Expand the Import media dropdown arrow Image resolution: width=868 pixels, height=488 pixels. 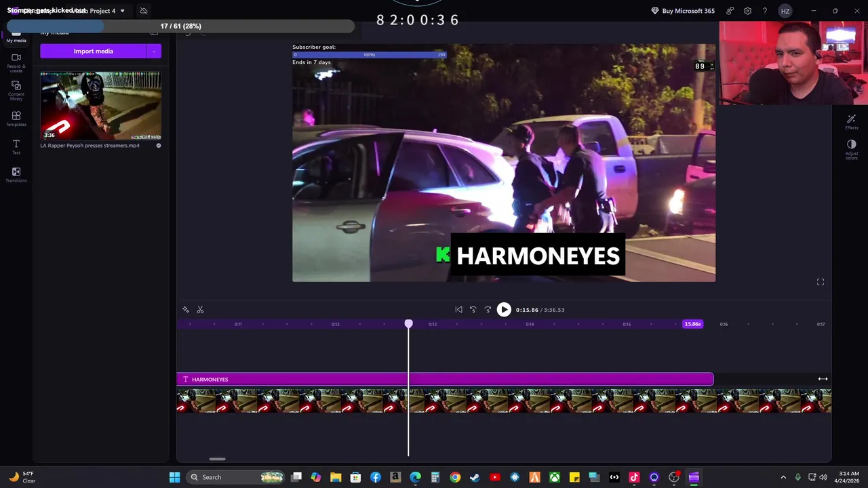pyautogui.click(x=154, y=52)
